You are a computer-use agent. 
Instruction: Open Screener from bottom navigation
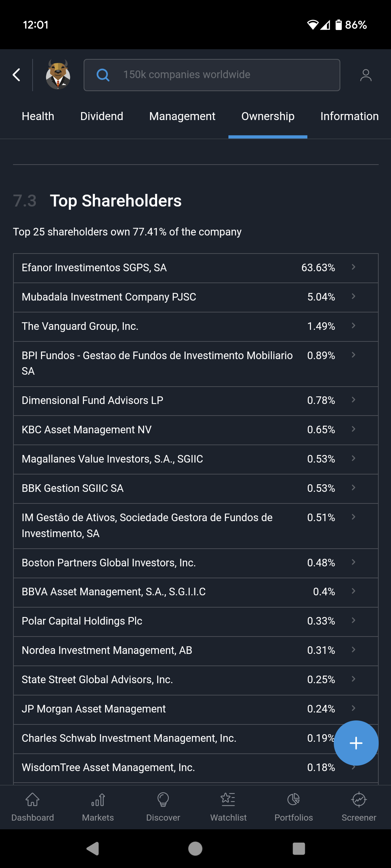(359, 807)
